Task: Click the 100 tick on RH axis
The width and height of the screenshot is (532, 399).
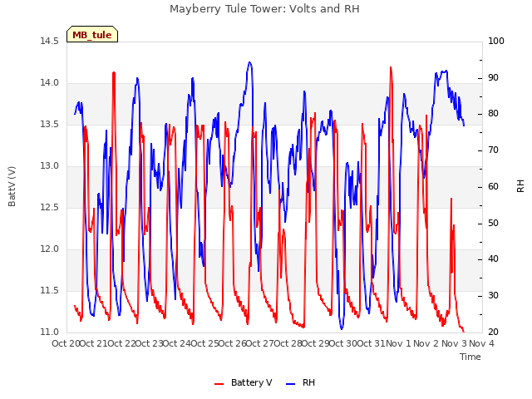Action: click(496, 41)
